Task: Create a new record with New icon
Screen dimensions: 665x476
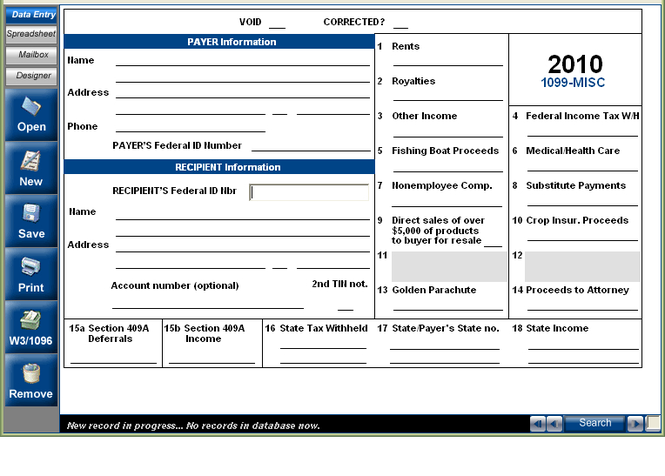Action: (x=31, y=168)
